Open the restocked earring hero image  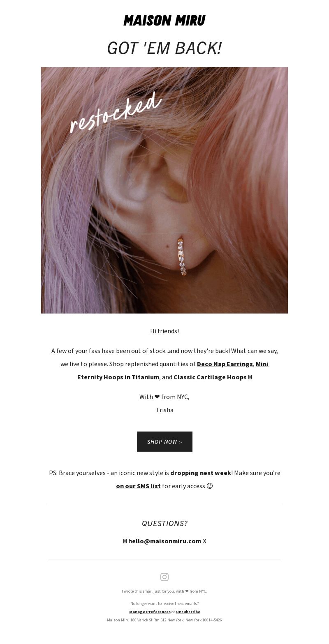pyautogui.click(x=164, y=190)
